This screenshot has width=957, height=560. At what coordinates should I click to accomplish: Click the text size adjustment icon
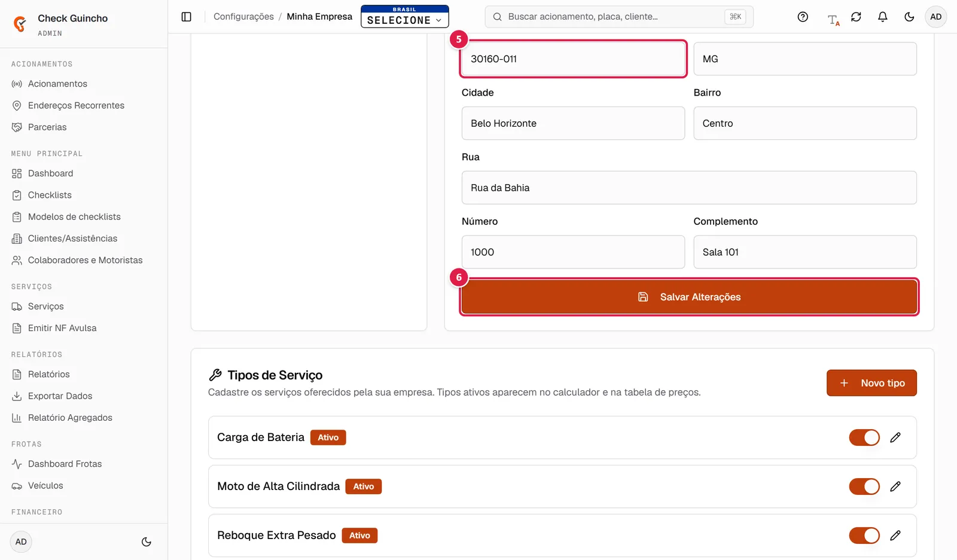point(833,19)
